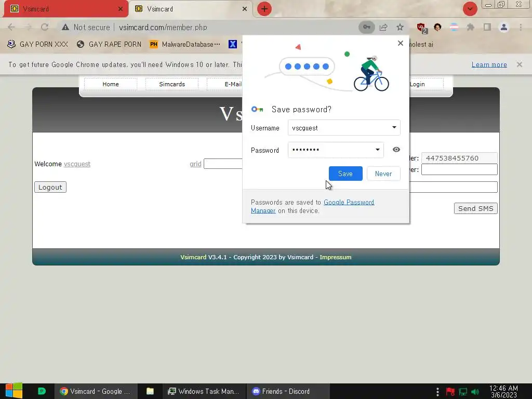Click the striped flag extension icon
The image size is (532, 399).
click(454, 27)
